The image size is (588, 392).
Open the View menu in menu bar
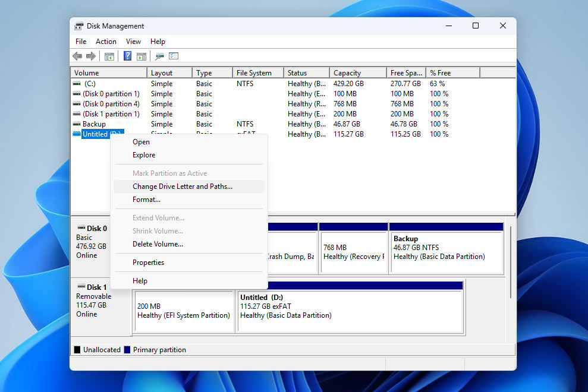133,42
